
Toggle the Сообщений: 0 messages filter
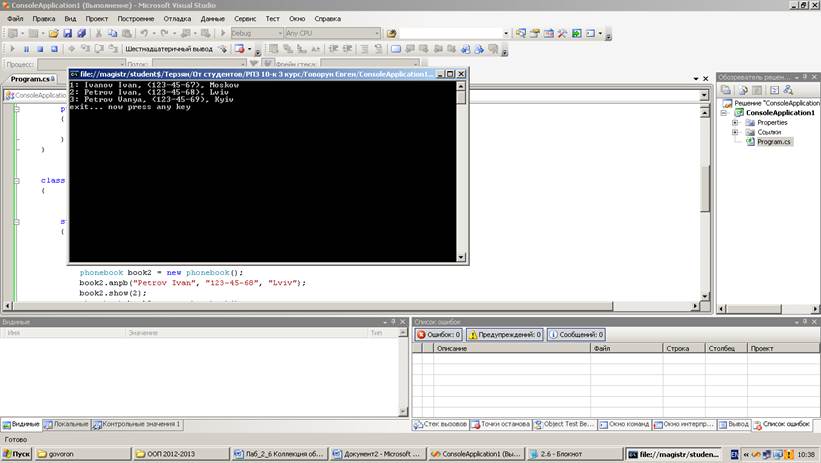(x=575, y=335)
